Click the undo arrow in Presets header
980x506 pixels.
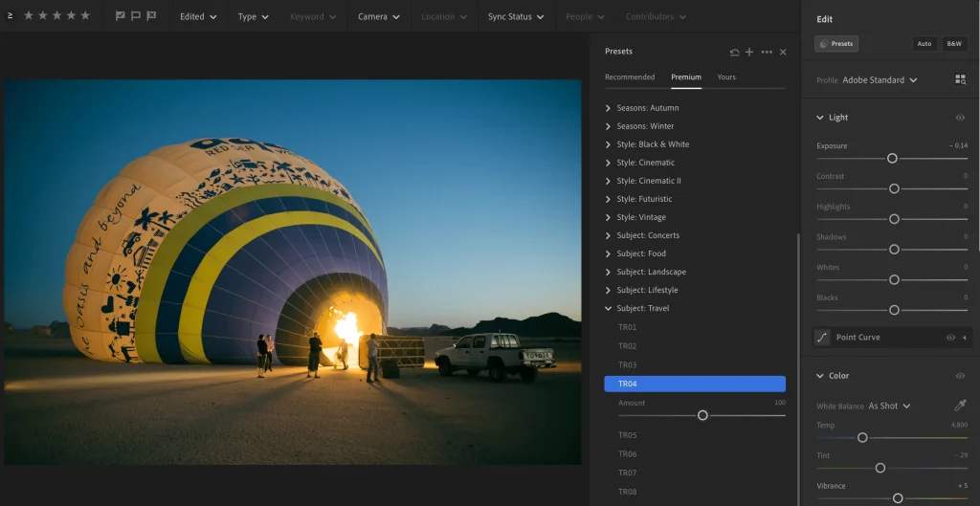tap(734, 53)
